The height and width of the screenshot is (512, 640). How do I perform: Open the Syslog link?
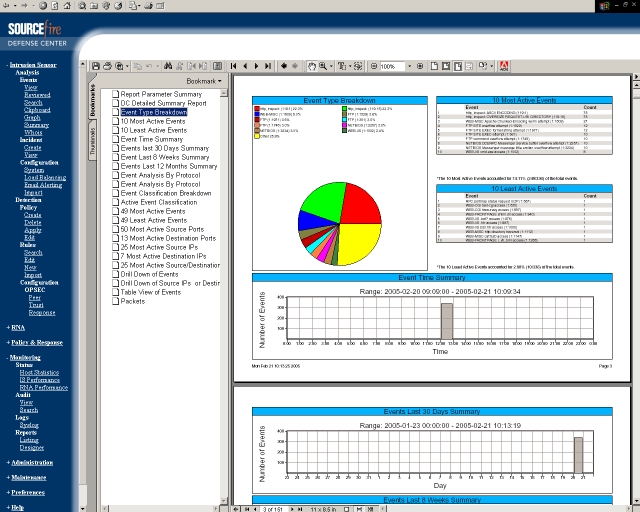pos(29,425)
